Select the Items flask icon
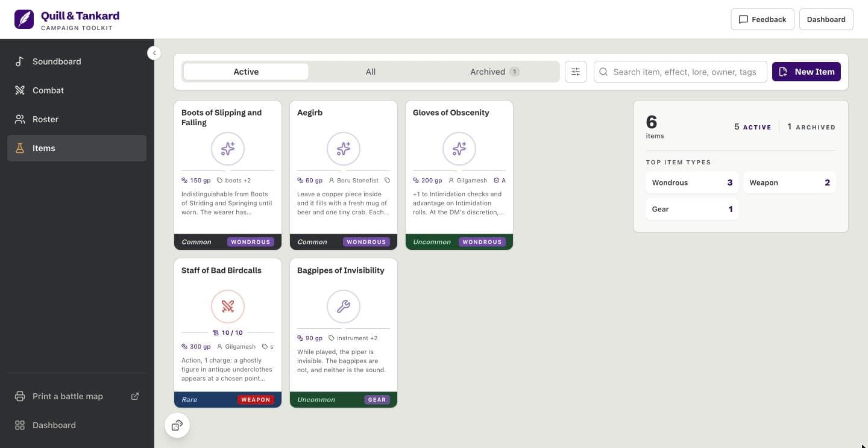The image size is (868, 448). pos(20,148)
